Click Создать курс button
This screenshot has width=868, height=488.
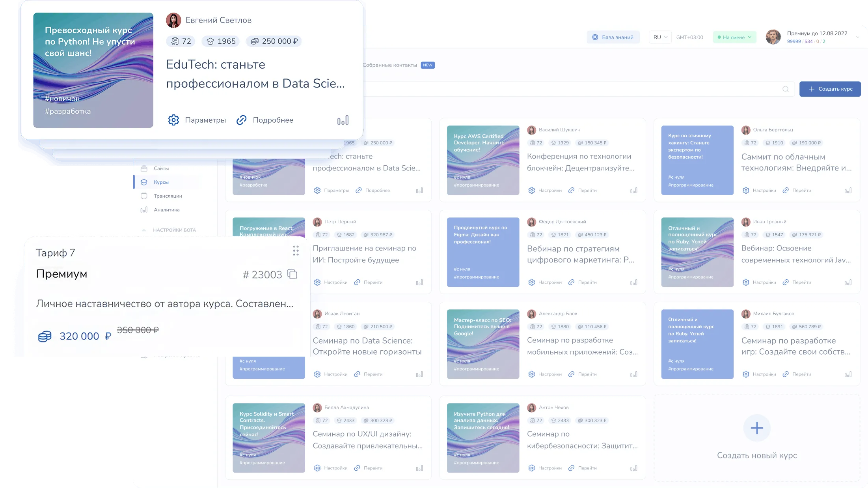pos(830,89)
